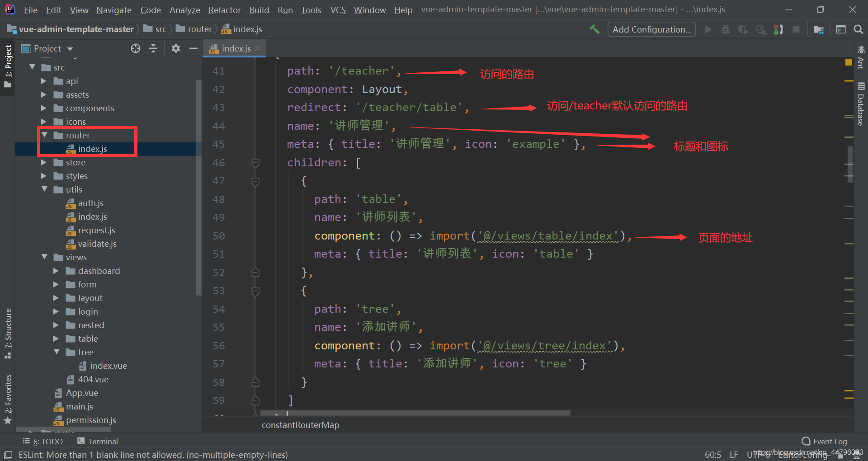Collapse the tree folder
Image resolution: width=868 pixels, height=461 pixels.
point(57,352)
